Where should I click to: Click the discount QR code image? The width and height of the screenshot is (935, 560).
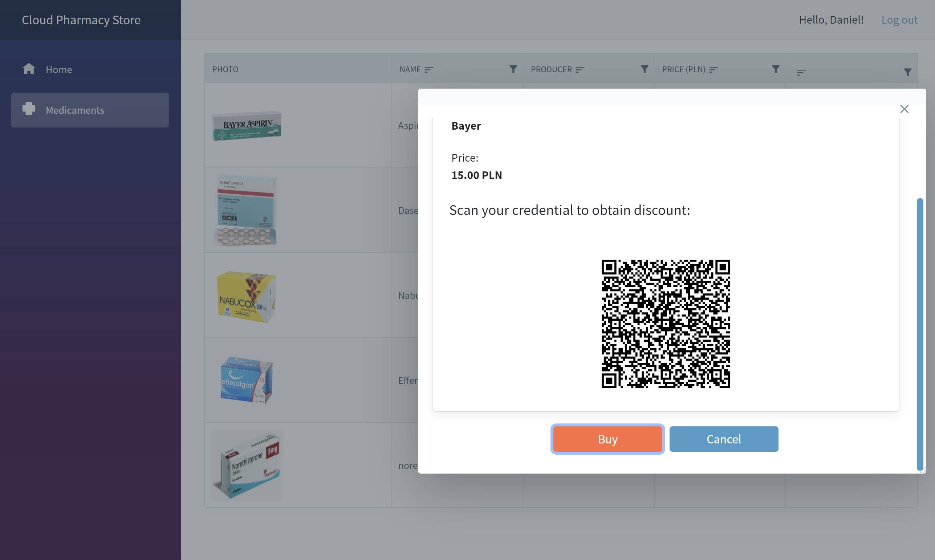click(x=666, y=324)
